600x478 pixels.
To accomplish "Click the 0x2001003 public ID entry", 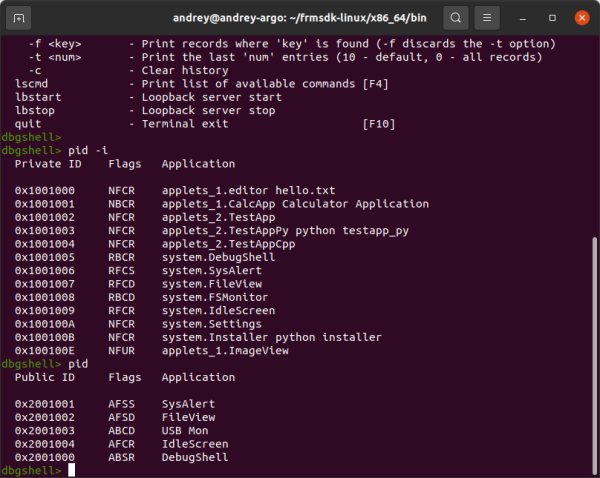I will (x=45, y=431).
